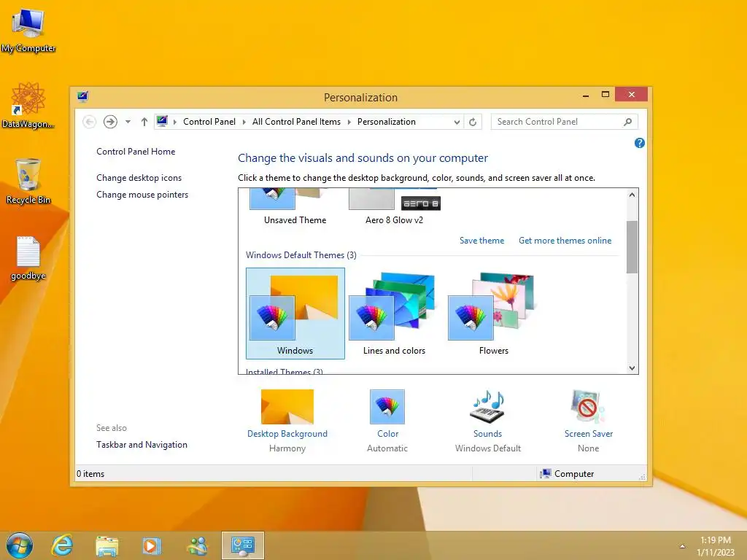
Task: Click the '0 items' status text
Action: coord(90,474)
